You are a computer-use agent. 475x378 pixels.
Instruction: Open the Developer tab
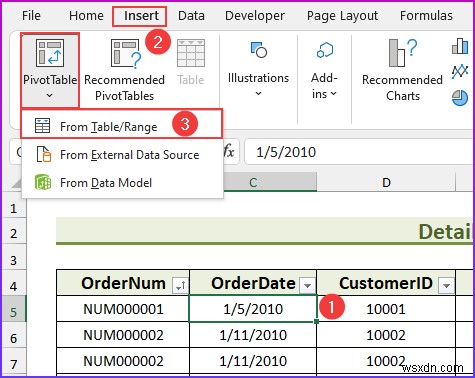click(x=255, y=16)
